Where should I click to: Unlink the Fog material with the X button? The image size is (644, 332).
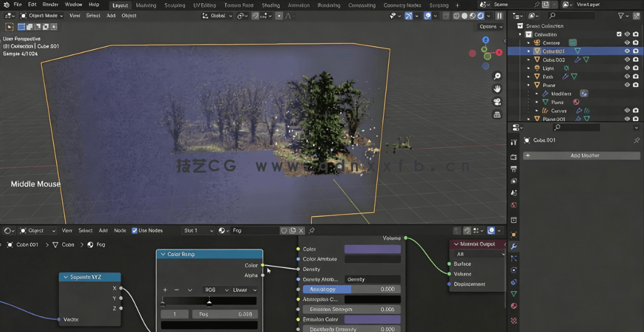click(300, 230)
